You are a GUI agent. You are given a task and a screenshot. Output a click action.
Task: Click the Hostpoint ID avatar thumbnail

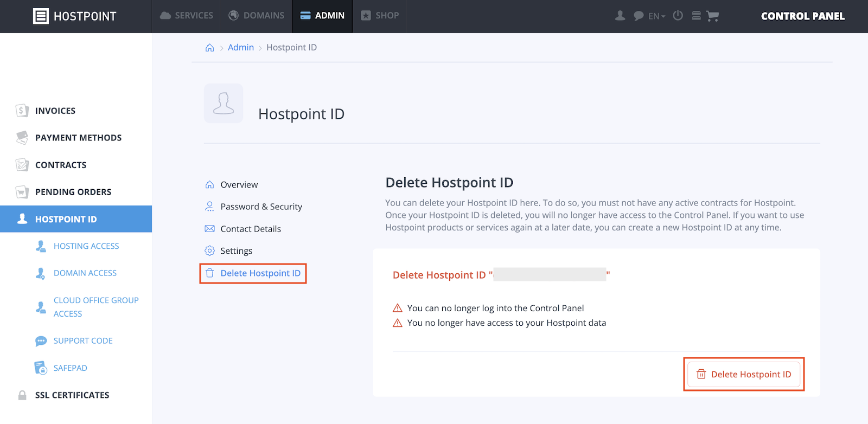coord(224,103)
